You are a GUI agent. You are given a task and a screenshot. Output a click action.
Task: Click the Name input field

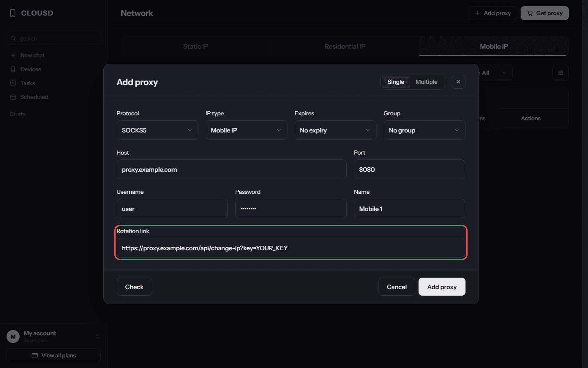click(410, 209)
